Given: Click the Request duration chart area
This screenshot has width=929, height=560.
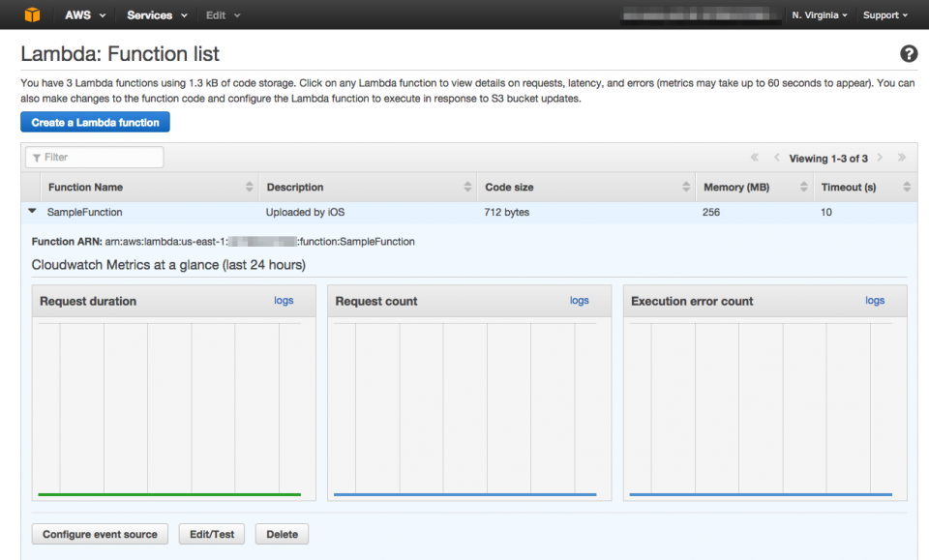Looking at the screenshot, I should (169, 409).
